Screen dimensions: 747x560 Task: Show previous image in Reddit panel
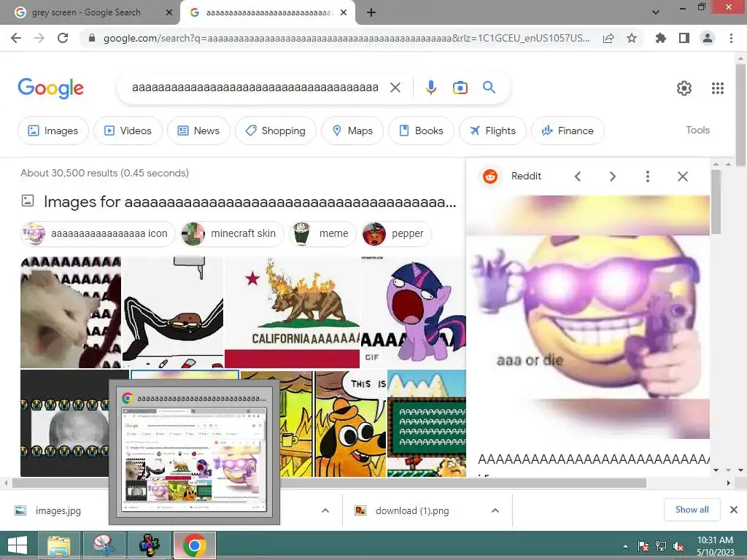[x=578, y=176]
